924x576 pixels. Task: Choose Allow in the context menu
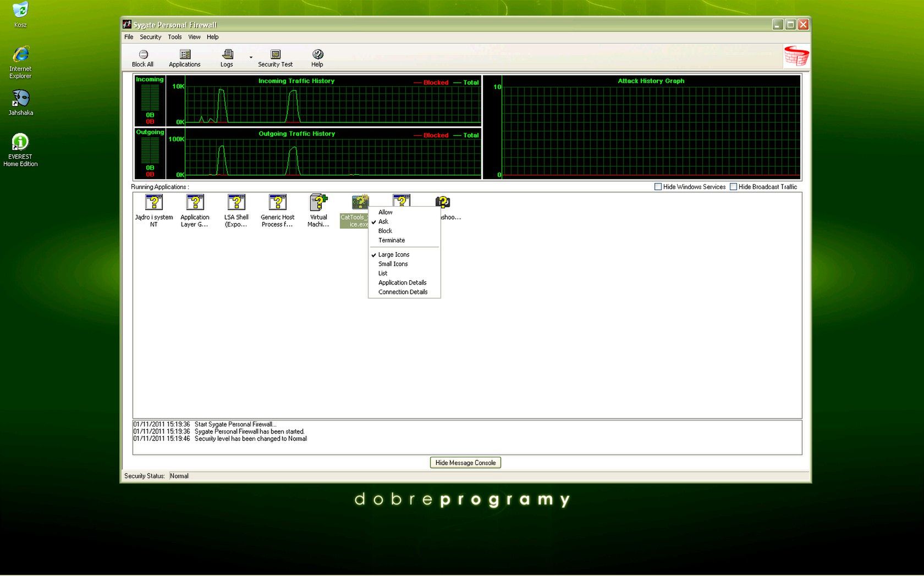click(x=404, y=212)
